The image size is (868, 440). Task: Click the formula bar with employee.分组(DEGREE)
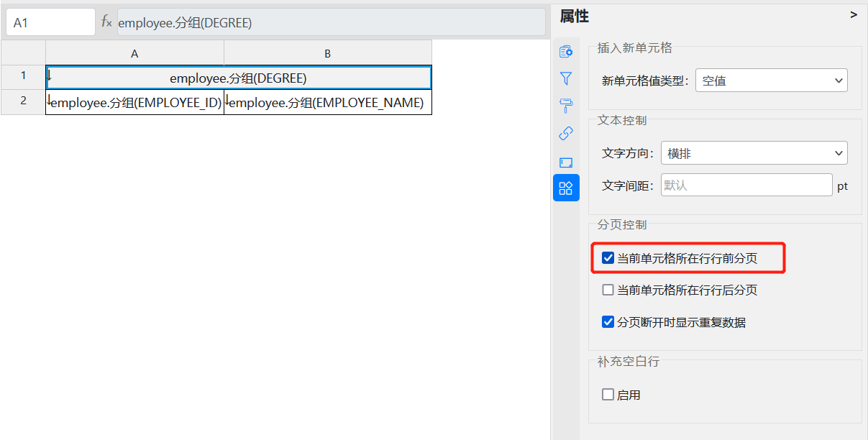click(x=331, y=22)
